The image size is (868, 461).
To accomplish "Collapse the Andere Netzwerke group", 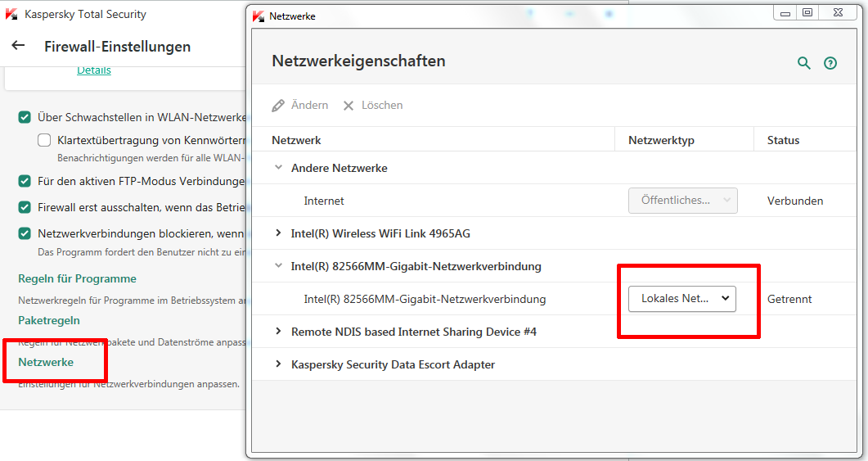I will tap(278, 167).
